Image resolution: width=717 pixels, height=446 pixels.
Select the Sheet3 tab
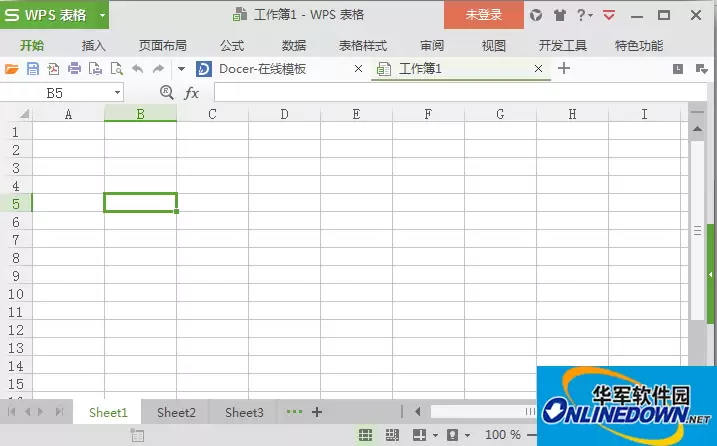click(x=244, y=413)
